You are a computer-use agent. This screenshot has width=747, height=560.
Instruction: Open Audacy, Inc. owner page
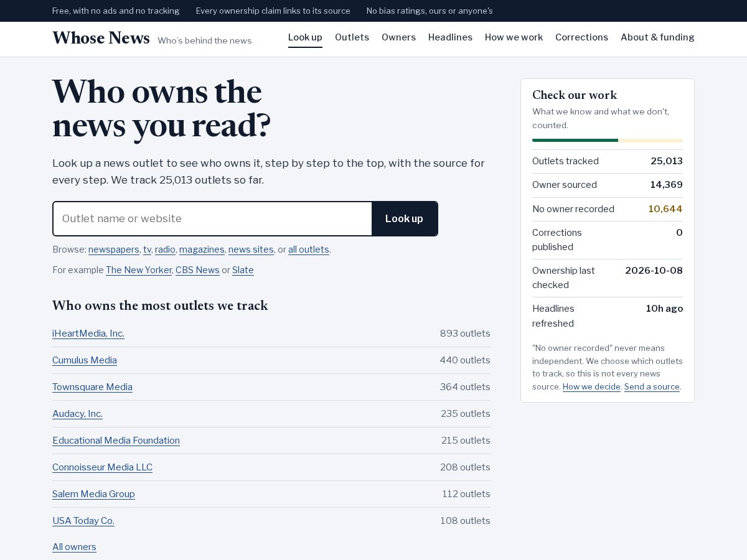[x=77, y=414]
